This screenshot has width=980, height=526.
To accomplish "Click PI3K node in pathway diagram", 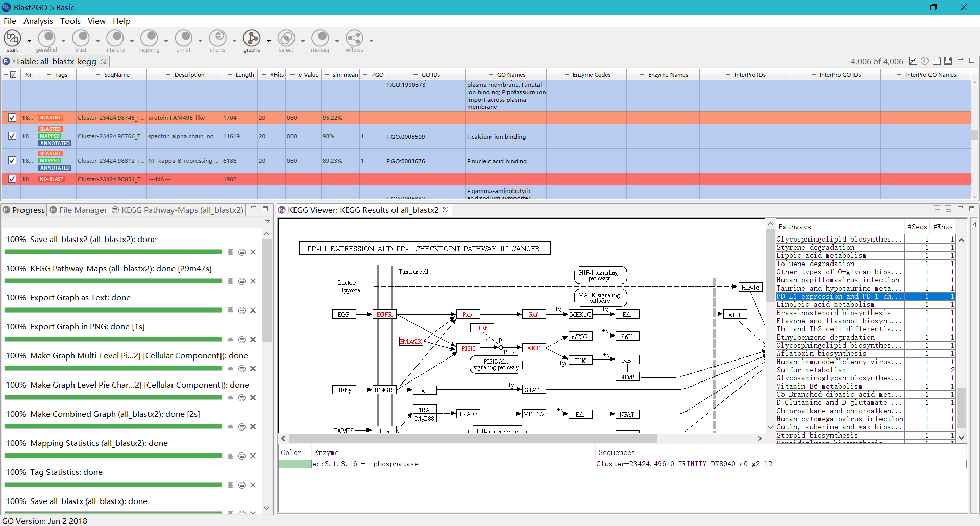I will pyautogui.click(x=468, y=348).
